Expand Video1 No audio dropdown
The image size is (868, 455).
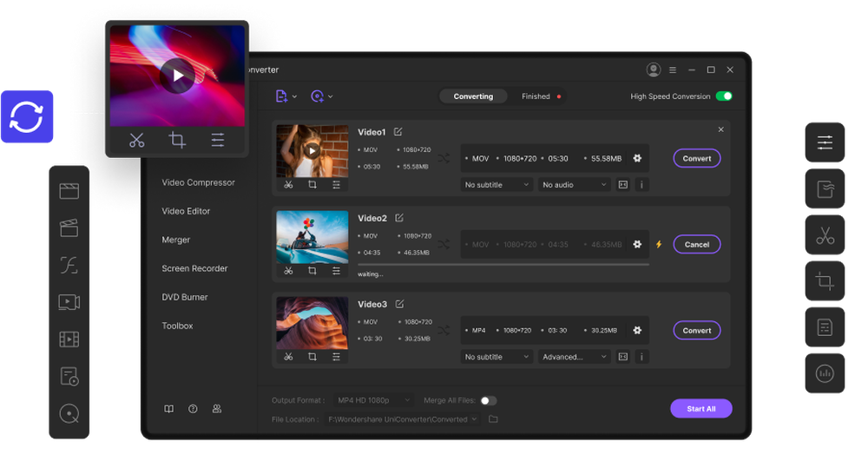pos(575,185)
